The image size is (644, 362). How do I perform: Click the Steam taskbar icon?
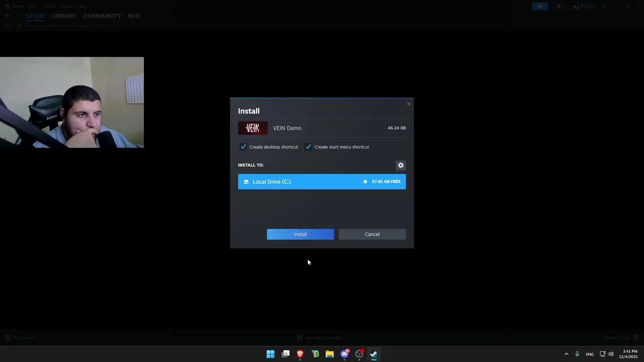point(374,354)
